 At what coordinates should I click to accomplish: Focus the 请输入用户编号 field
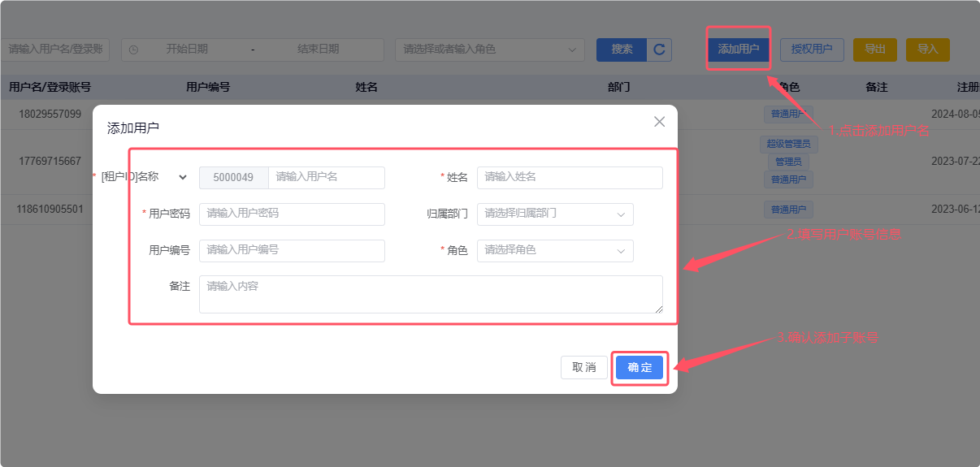292,250
